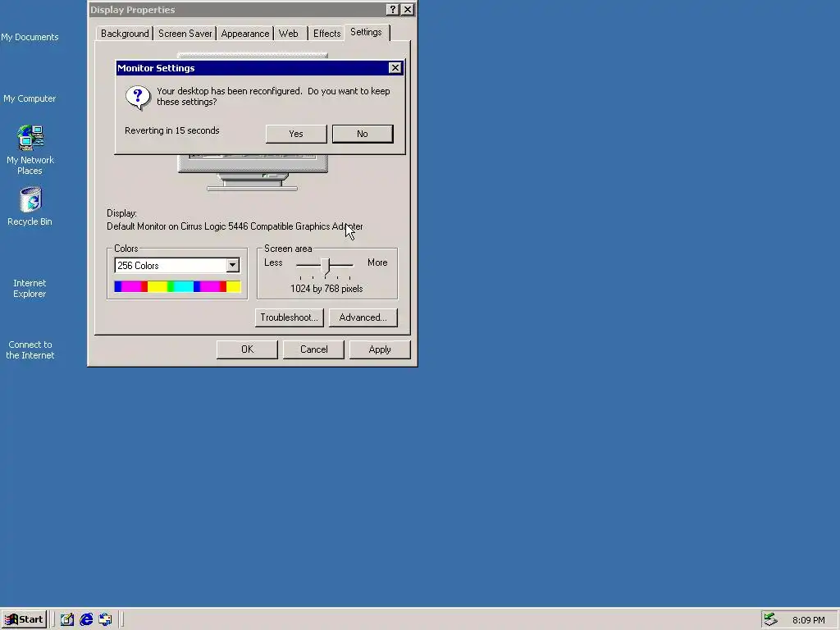Select Connect to the Internet shortcut

pyautogui.click(x=30, y=349)
